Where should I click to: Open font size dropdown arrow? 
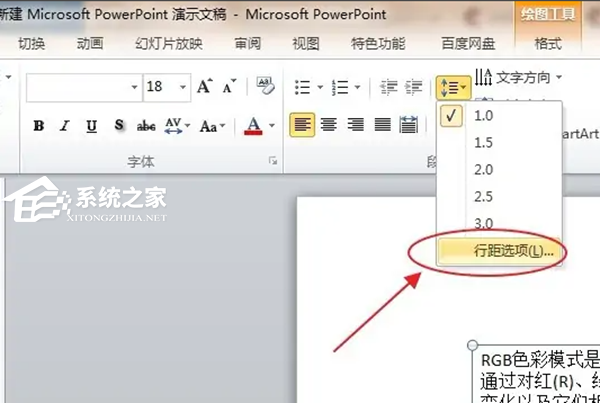pyautogui.click(x=183, y=87)
